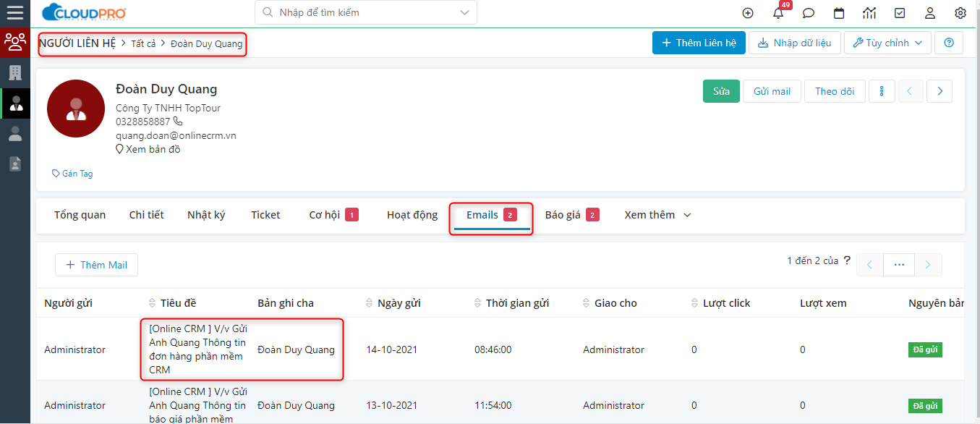Open the hamburger main menu
This screenshot has height=424, width=980.
click(14, 12)
